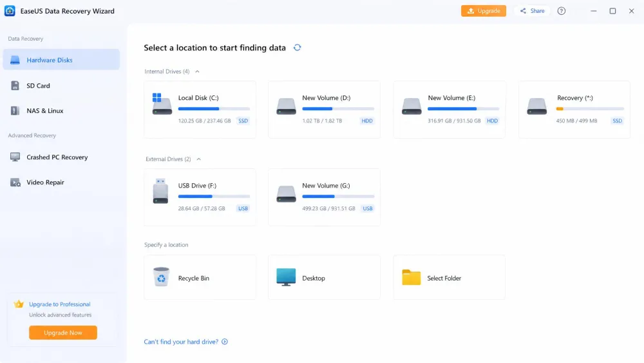The height and width of the screenshot is (363, 644).
Task: Click the Specify a location heading
Action: click(166, 244)
